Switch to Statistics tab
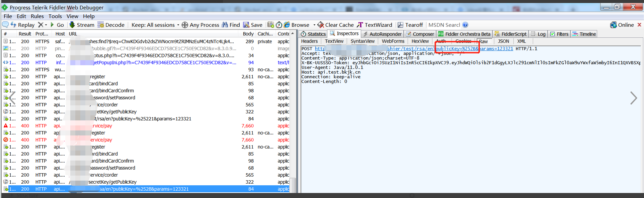This screenshot has height=198, width=644. [x=313, y=34]
